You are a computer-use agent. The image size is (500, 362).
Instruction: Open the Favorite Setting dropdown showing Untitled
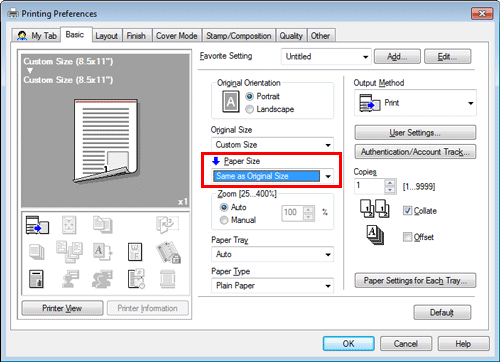326,57
